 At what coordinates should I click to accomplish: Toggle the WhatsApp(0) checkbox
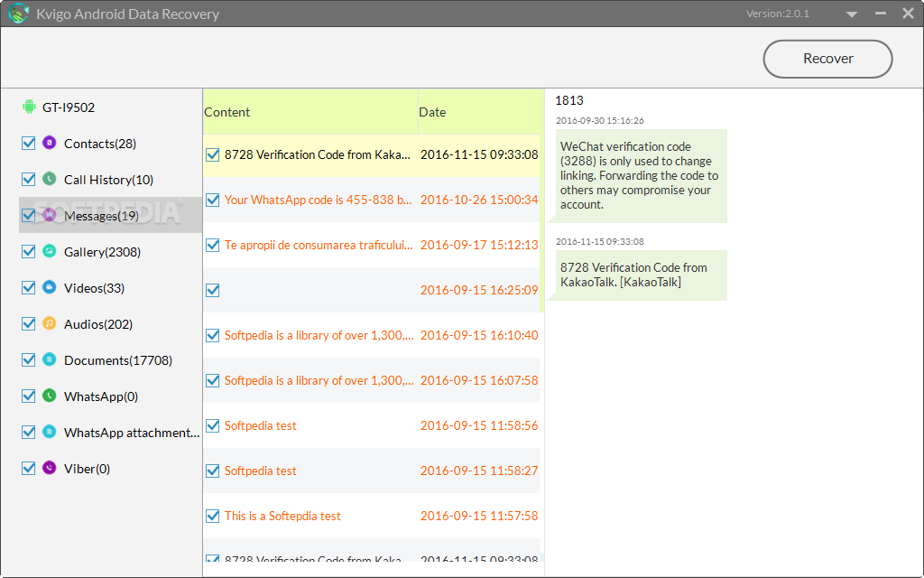pos(28,396)
